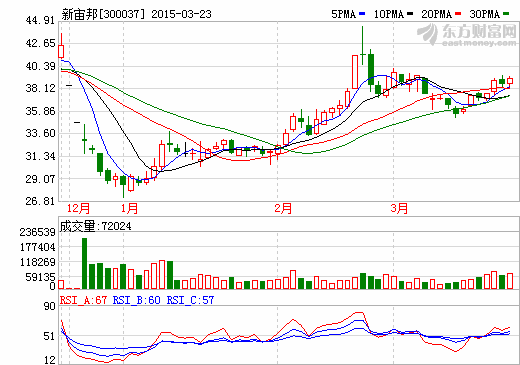Click the 38.12 price axis label
Screen dimensions: 520x365
[40, 88]
